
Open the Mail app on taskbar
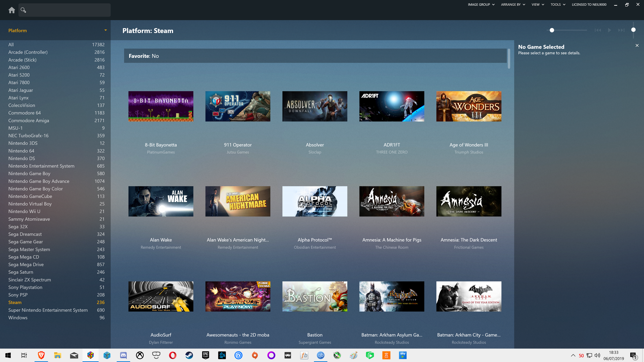tap(74, 355)
